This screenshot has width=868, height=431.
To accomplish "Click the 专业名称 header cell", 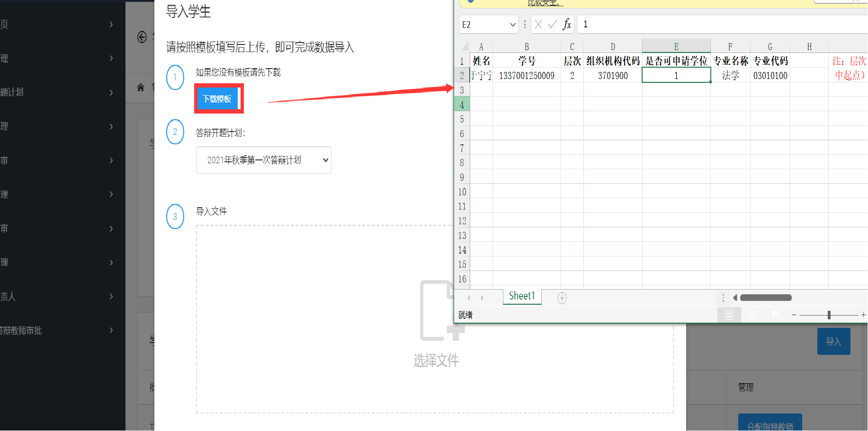I will [x=730, y=61].
